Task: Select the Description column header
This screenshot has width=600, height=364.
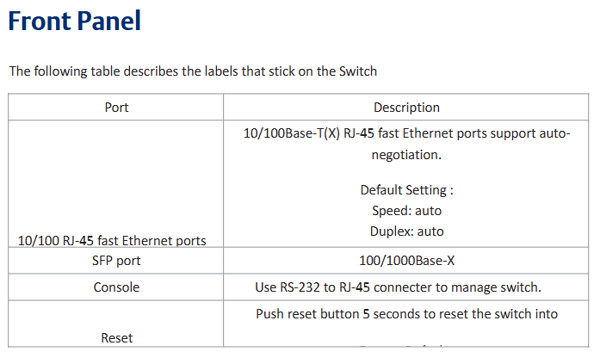Action: (406, 108)
